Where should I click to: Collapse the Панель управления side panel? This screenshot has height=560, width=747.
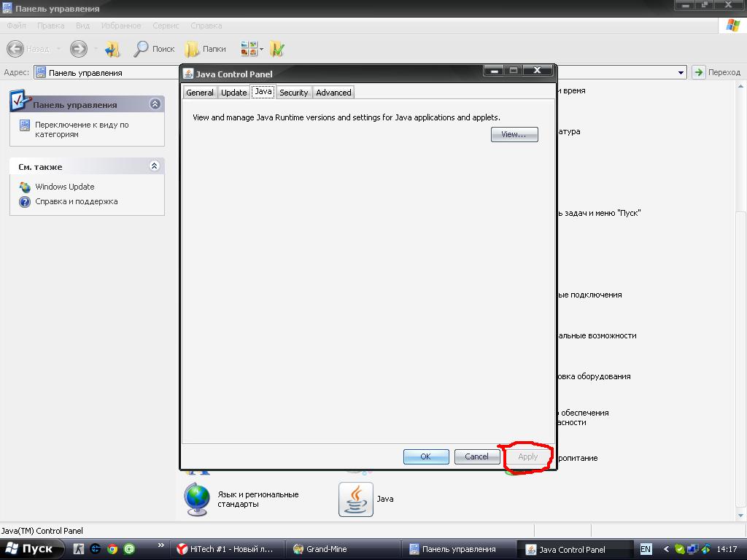click(155, 104)
